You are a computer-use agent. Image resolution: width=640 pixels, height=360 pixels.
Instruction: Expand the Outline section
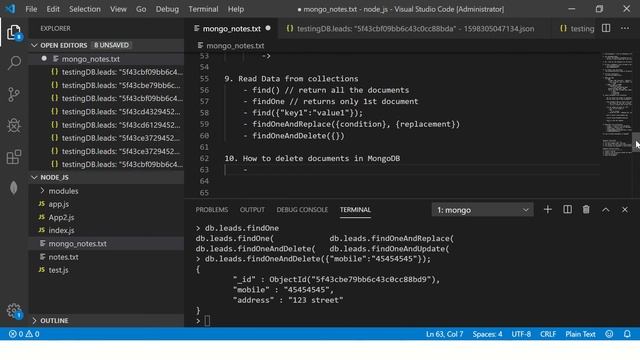pos(34,320)
